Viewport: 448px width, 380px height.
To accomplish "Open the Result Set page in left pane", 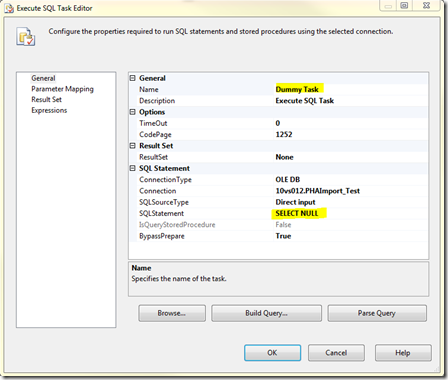I will coord(46,100).
